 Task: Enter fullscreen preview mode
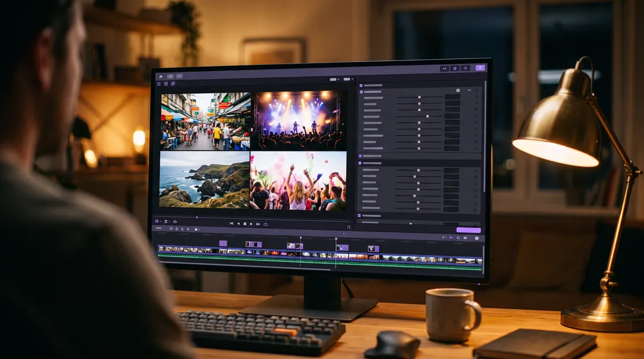coord(349,227)
